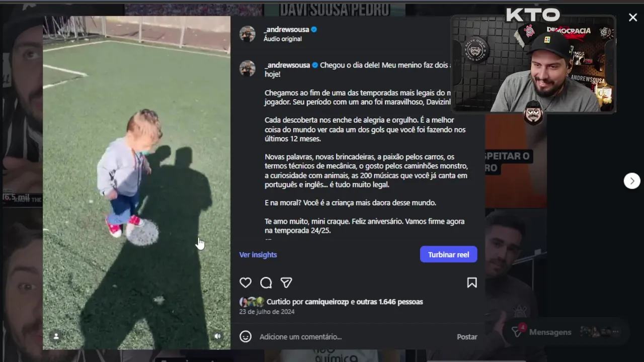Open the _andrewsousa profile name in header
Image resolution: width=644 pixels, height=362 pixels.
[x=286, y=30]
